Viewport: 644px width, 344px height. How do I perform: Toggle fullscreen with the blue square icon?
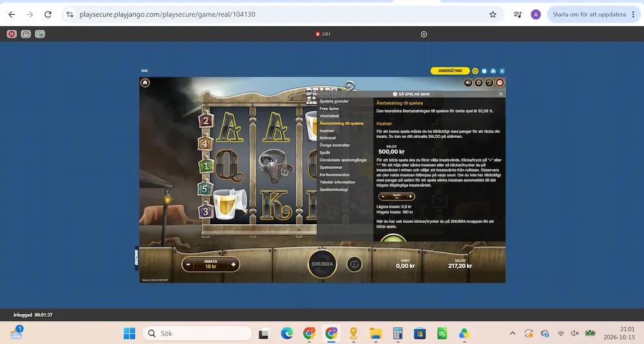(484, 71)
